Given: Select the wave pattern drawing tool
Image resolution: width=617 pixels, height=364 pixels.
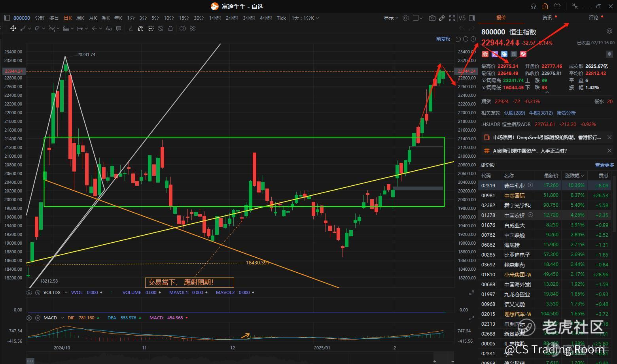Looking at the screenshot, I should pos(51,28).
